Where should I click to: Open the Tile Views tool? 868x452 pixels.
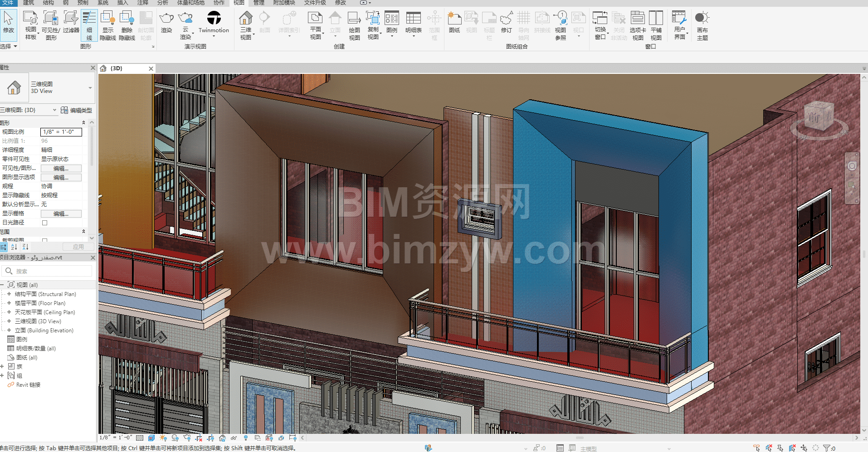[656, 25]
